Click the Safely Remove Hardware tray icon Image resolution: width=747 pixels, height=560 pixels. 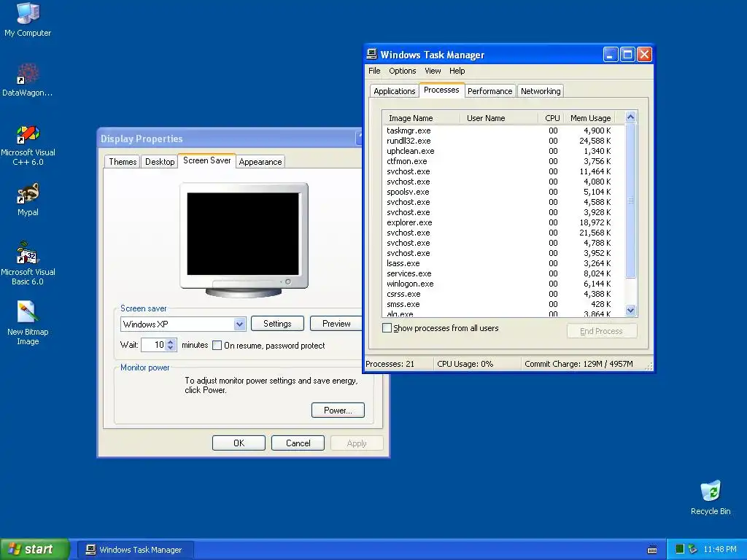[693, 549]
